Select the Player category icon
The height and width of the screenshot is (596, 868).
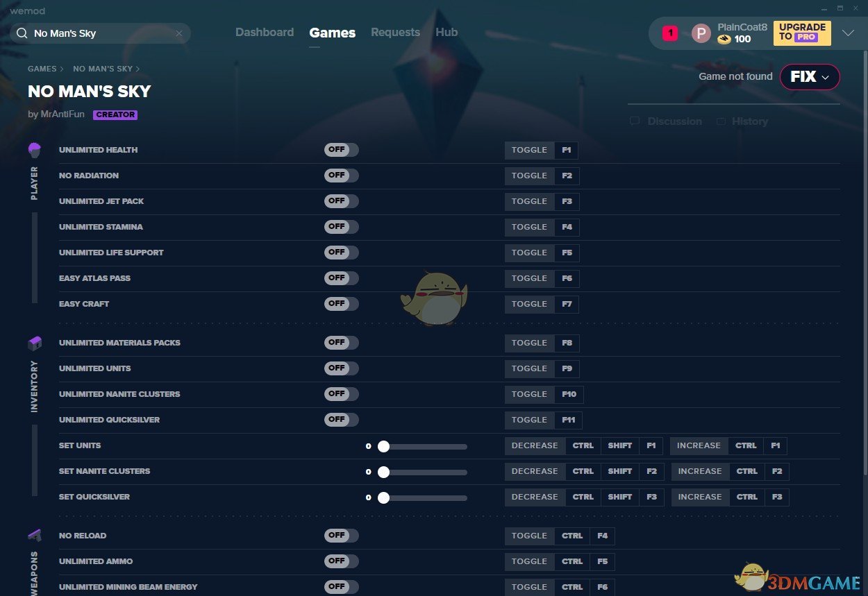point(35,149)
